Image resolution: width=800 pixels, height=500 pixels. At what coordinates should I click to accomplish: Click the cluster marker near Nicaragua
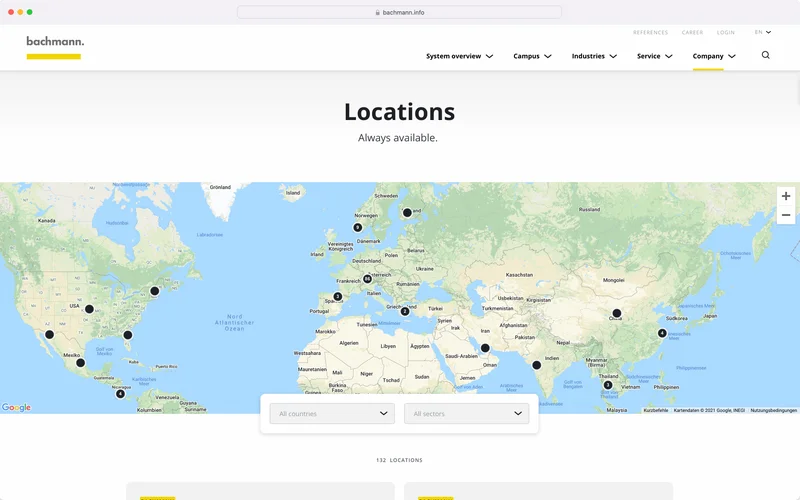pyautogui.click(x=120, y=393)
